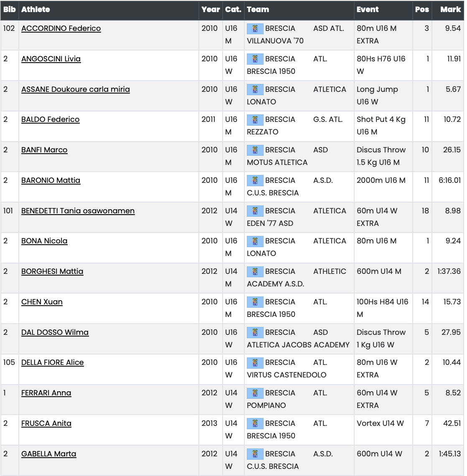Viewport: 467px width, 476px height.
Task: Click event '600m U14 M'
Action: pos(378,271)
